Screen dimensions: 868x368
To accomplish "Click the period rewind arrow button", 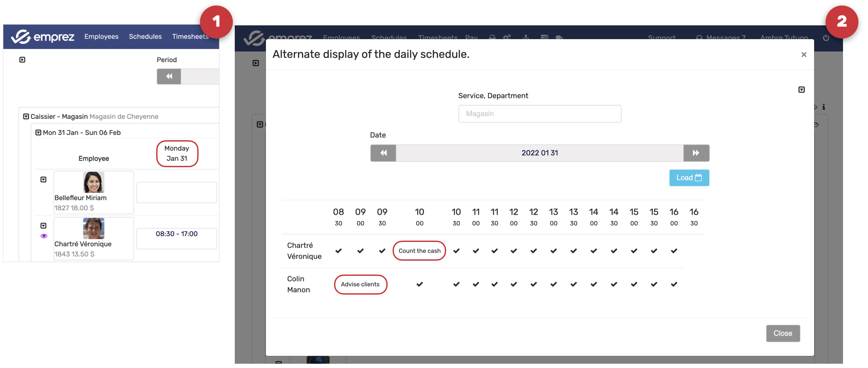I will pyautogui.click(x=169, y=77).
